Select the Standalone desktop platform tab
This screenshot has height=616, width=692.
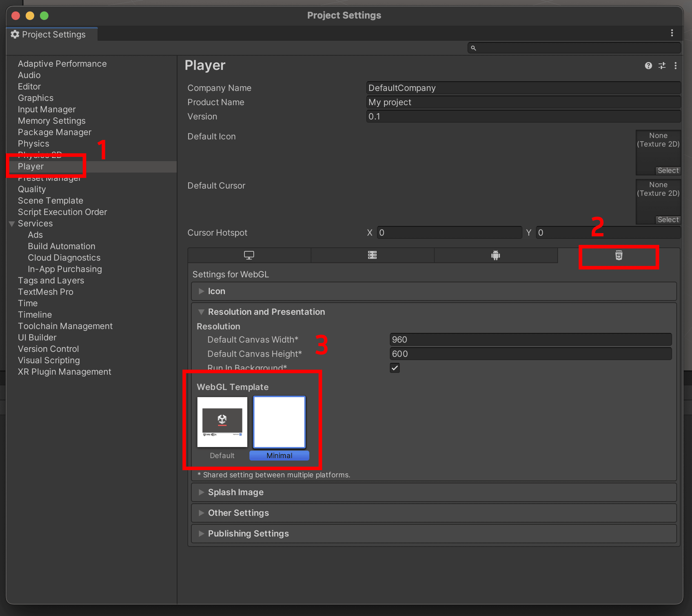point(249,255)
